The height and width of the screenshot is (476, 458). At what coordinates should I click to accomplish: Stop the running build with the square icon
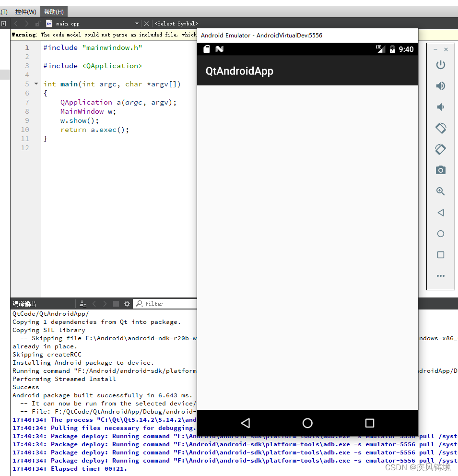point(116,304)
